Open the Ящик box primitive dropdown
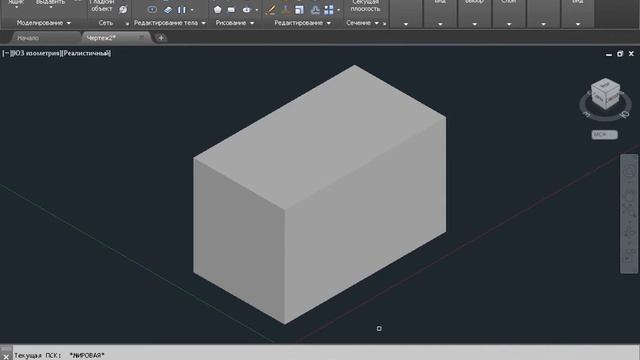The image size is (640, 360). point(16,7)
